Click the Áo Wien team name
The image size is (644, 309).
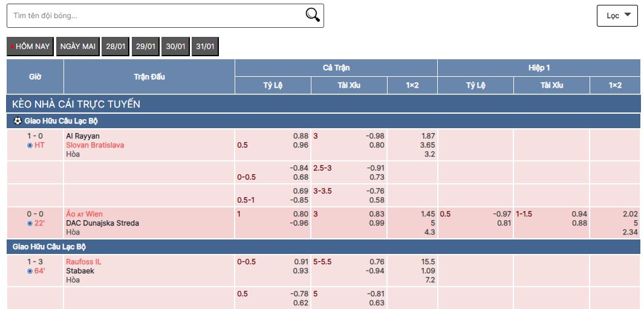pyautogui.click(x=84, y=214)
